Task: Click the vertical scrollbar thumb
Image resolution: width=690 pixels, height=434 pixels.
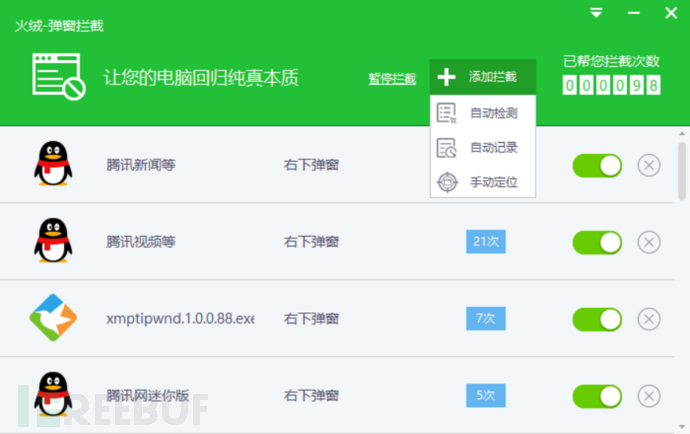Action: (682, 171)
